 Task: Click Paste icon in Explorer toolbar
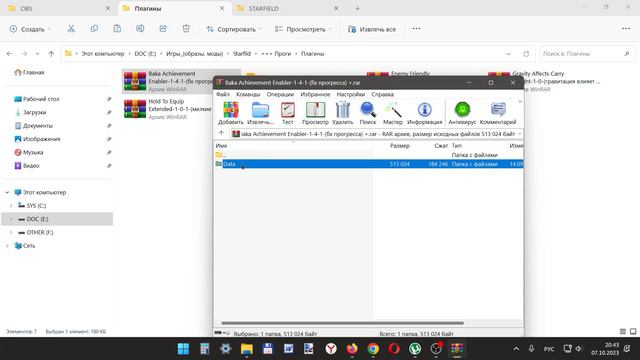click(117, 29)
